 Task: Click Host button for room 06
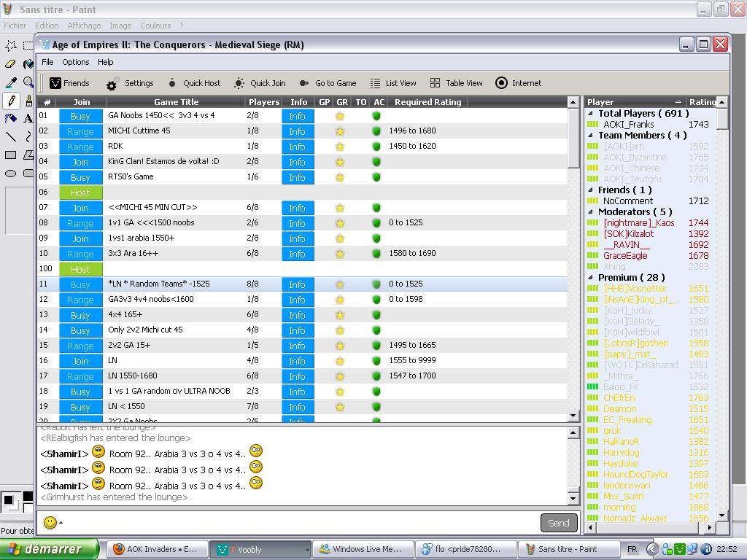click(80, 192)
